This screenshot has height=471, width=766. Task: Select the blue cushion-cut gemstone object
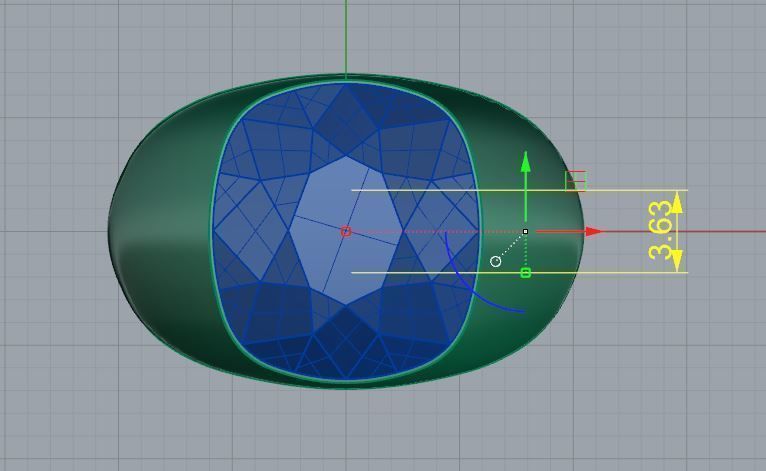coord(346,231)
